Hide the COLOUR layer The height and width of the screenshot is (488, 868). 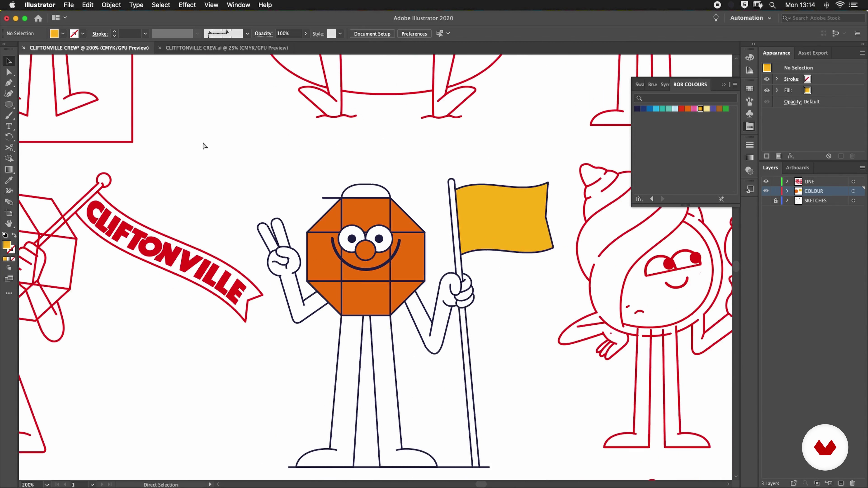pos(766,191)
